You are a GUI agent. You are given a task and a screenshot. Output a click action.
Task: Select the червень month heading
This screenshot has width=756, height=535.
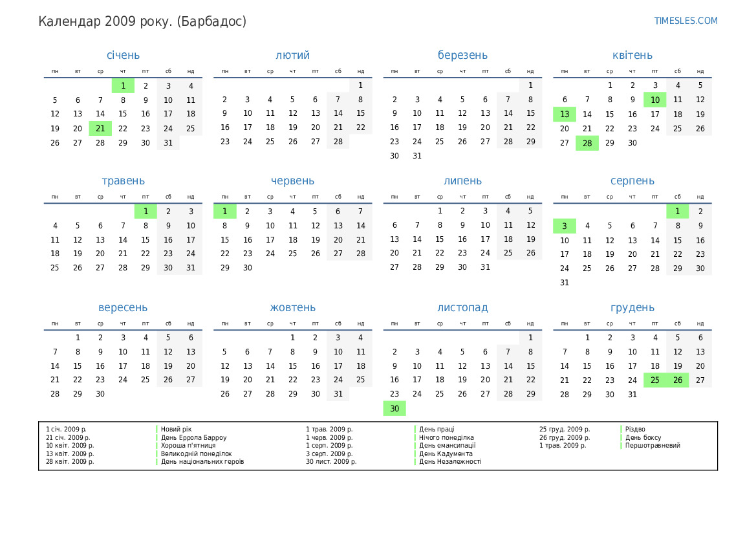(293, 181)
